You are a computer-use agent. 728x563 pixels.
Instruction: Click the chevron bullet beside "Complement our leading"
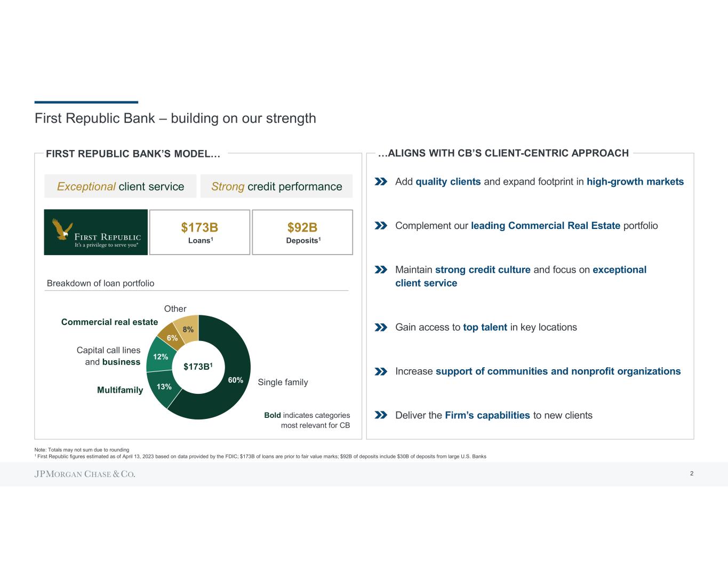point(381,226)
